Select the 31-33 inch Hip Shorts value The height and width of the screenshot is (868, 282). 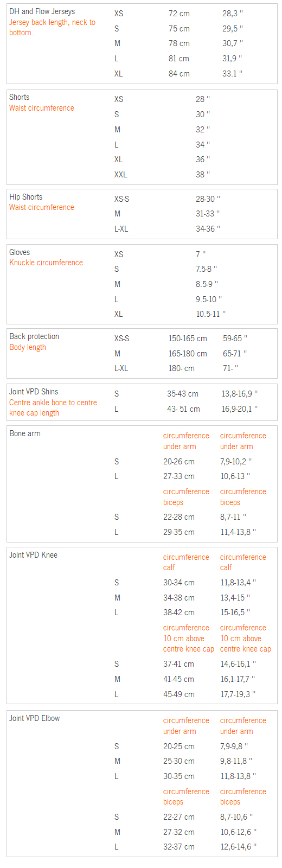point(208,214)
